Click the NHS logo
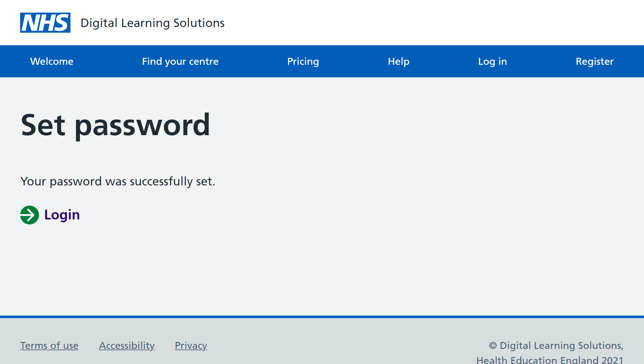The image size is (644, 364). tap(45, 23)
